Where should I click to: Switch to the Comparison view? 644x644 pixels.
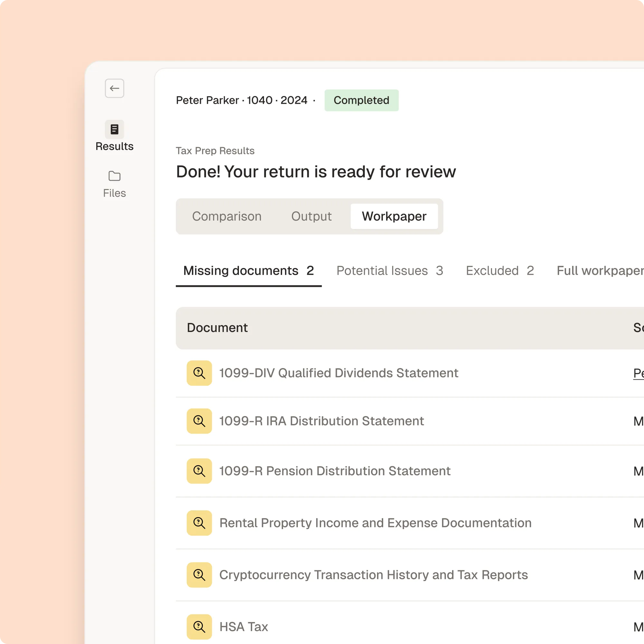[227, 216]
